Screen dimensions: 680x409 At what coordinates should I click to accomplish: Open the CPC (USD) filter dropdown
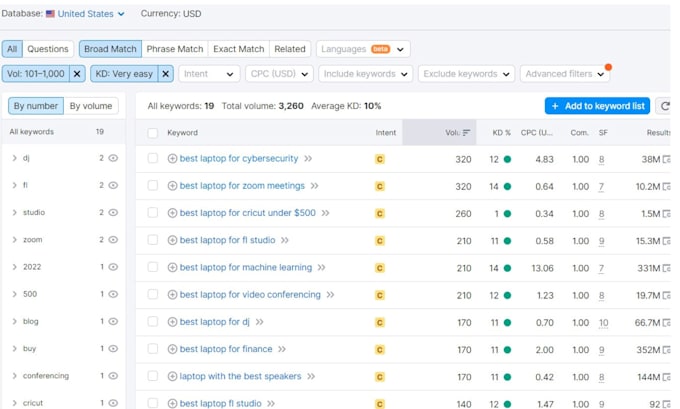(x=279, y=74)
